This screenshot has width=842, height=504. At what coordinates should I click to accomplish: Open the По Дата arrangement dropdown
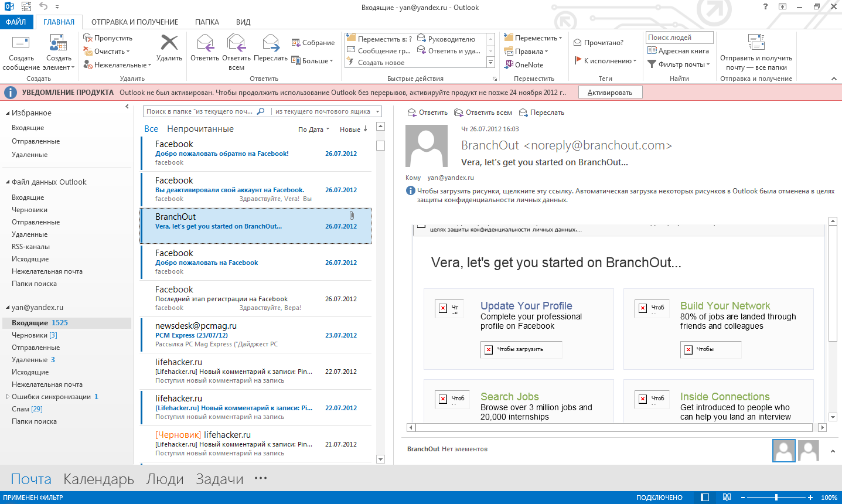[314, 130]
